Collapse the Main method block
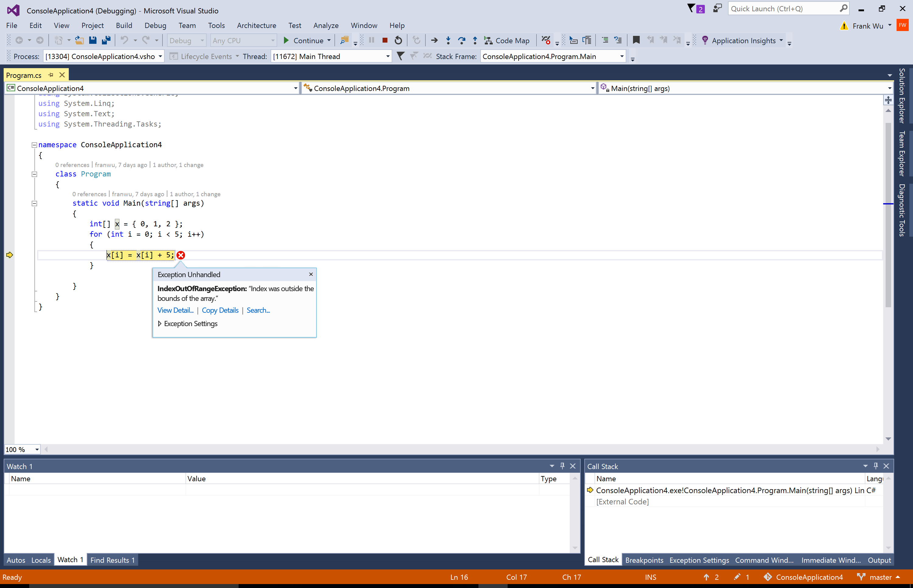This screenshot has height=588, width=913. point(34,204)
